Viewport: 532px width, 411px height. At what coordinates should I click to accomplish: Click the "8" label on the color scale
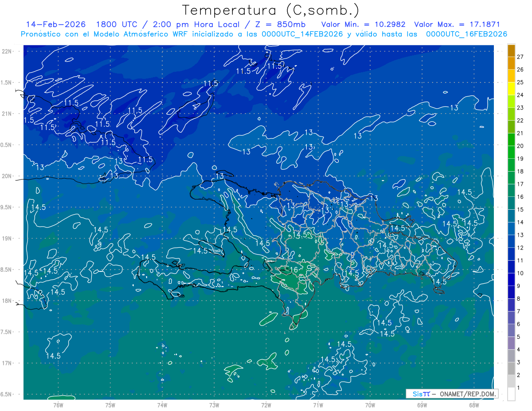[x=519, y=298]
